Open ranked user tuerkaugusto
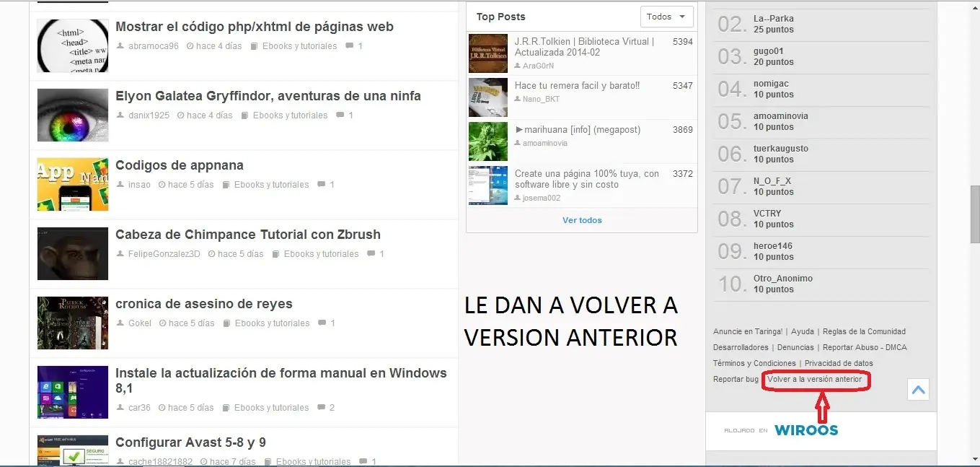Screen dimensions: 980x467 point(781,149)
